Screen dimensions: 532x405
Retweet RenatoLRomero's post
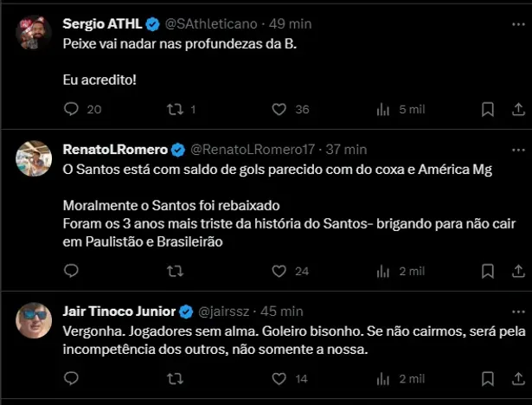(x=175, y=271)
